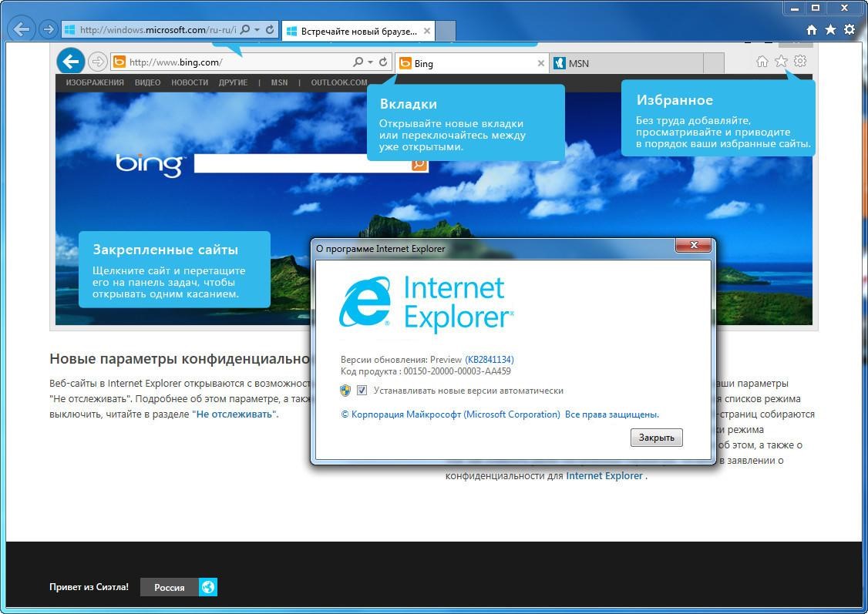Close the Bing tab in the pictured browser
868x614 pixels.
tap(541, 63)
